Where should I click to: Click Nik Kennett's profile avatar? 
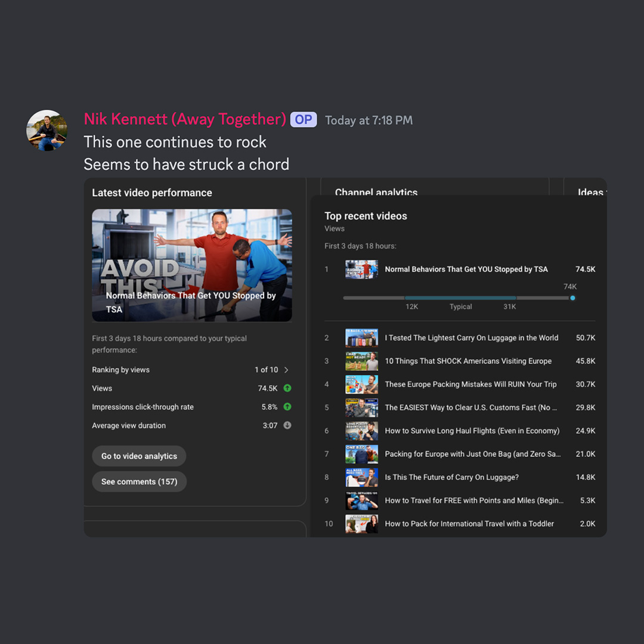(47, 130)
